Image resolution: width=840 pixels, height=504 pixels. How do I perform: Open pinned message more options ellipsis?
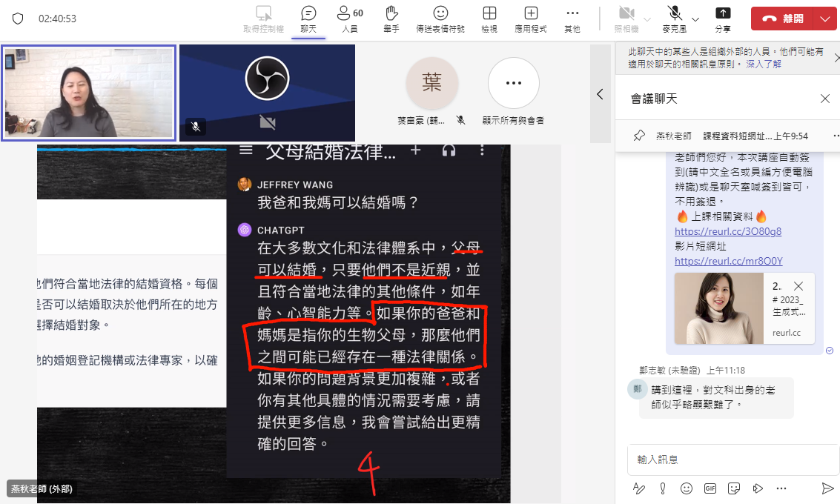[836, 136]
